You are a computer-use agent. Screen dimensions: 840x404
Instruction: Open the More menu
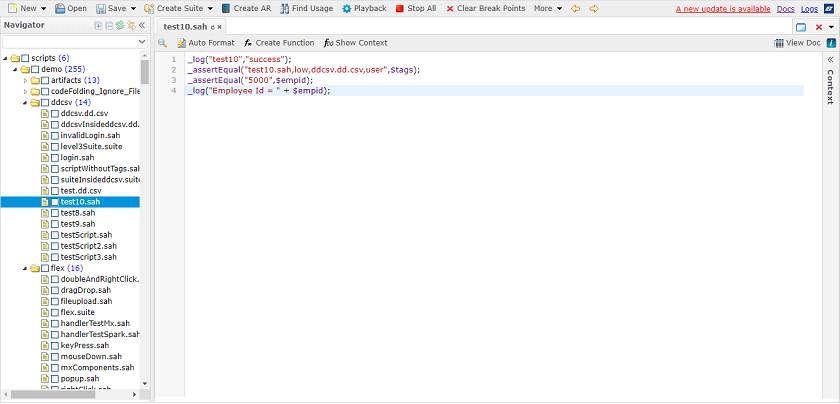[546, 8]
